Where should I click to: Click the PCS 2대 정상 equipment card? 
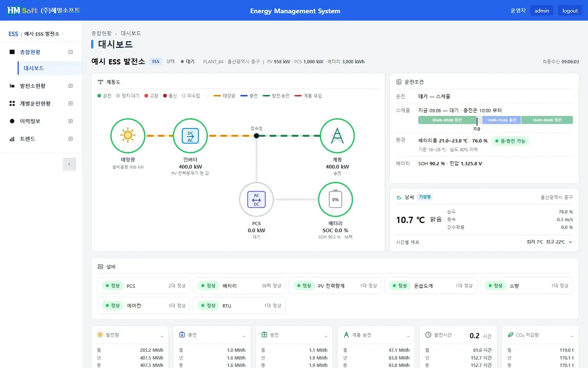(x=144, y=286)
